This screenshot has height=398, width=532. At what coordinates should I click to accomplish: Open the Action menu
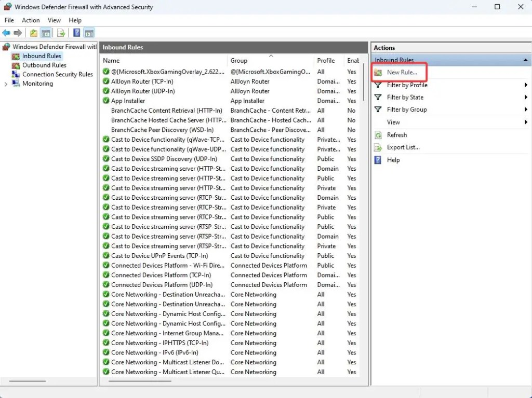(31, 20)
